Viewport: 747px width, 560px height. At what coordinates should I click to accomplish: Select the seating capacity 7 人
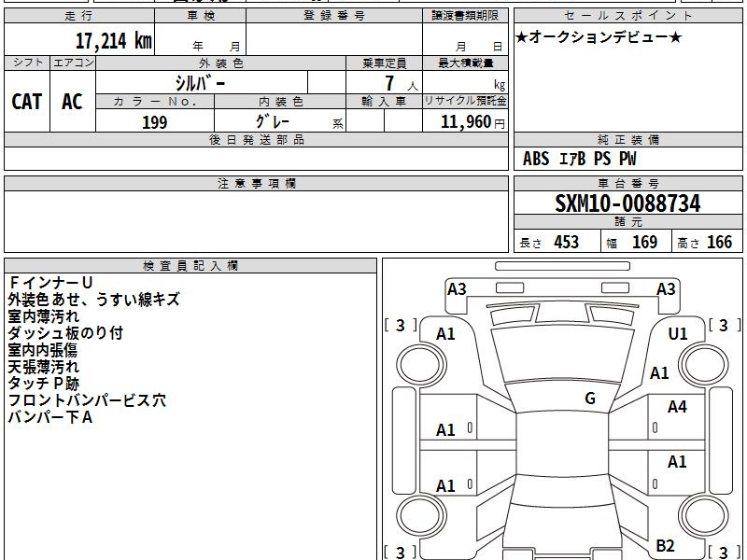[x=402, y=83]
